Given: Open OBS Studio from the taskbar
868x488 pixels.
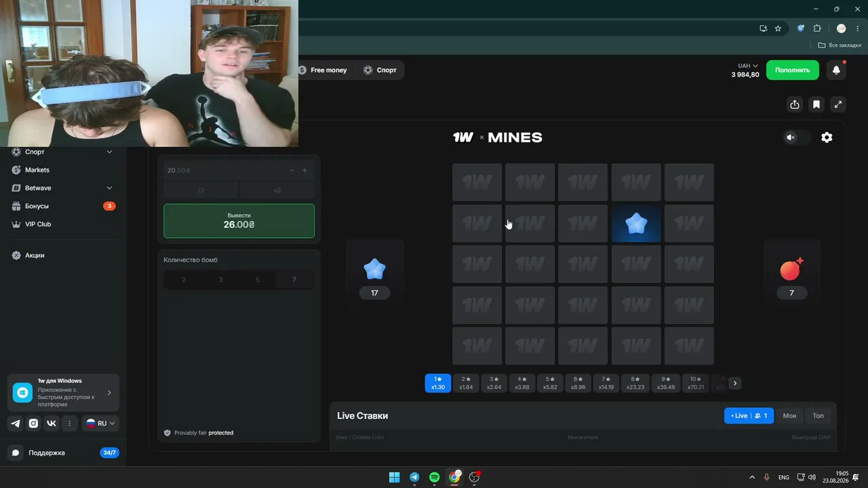Looking at the screenshot, I should (x=475, y=477).
